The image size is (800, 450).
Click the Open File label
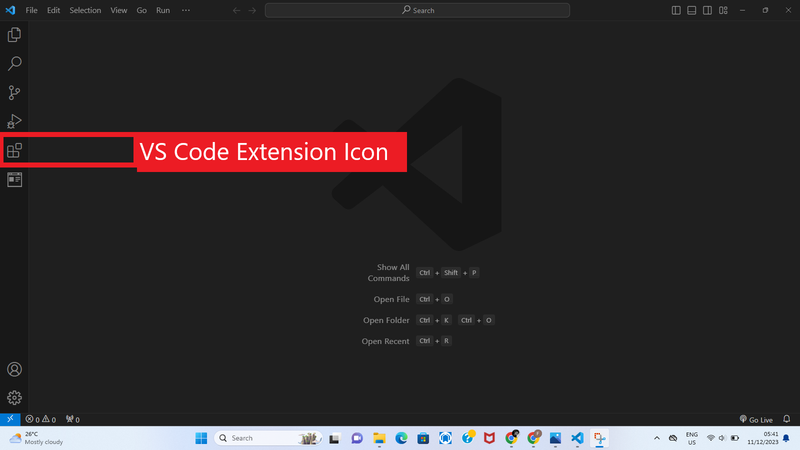point(391,299)
